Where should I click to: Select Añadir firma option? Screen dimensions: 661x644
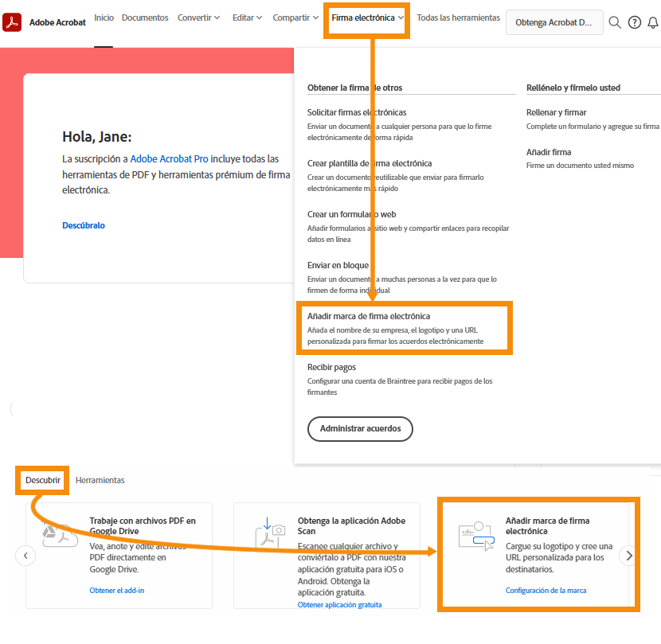(x=549, y=152)
